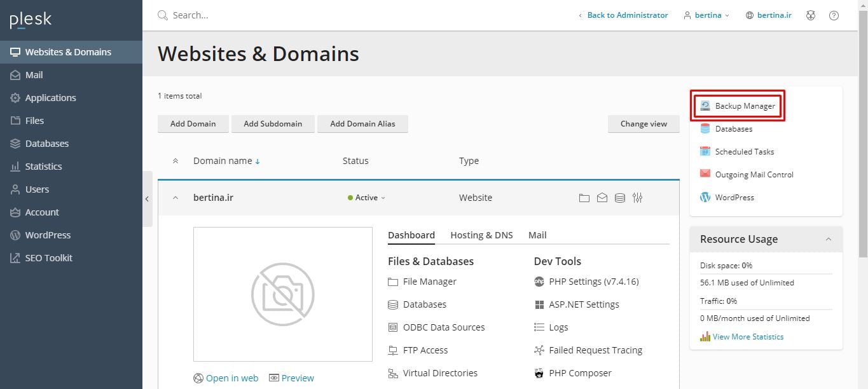Image resolution: width=868 pixels, height=389 pixels.
Task: Collapse all domains using the double chevron
Action: pos(176,161)
